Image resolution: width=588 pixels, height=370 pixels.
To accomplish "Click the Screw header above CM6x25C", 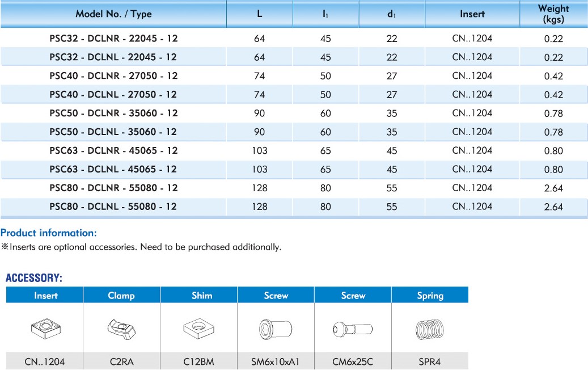I will coord(353,295).
